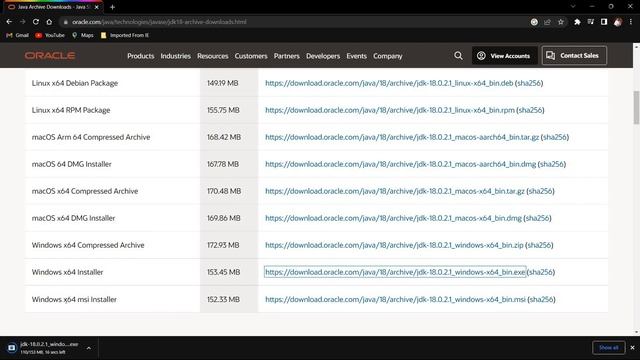Screen dimensions: 640x360
Task: Download Windows x64 zip archive link
Action: pyautogui.click(x=394, y=245)
